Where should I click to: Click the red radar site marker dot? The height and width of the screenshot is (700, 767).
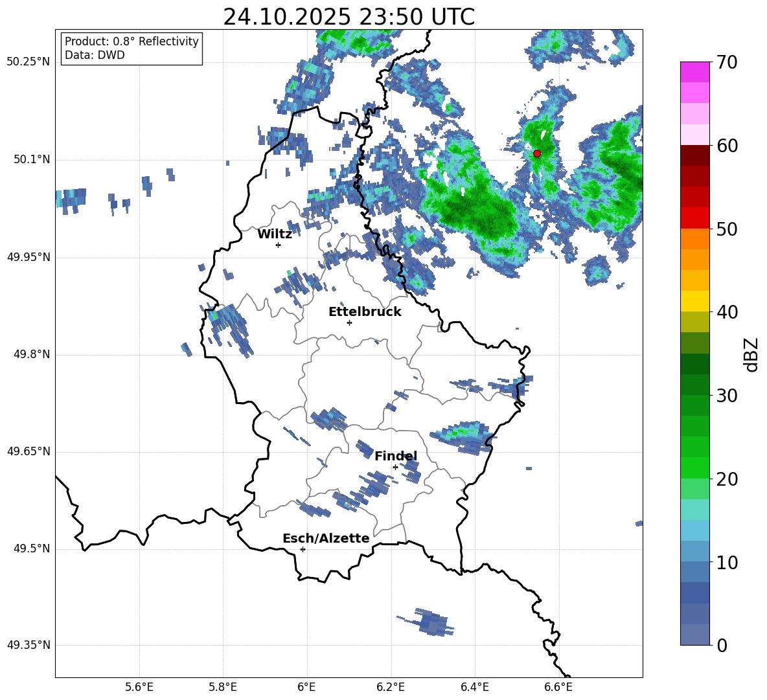point(537,153)
